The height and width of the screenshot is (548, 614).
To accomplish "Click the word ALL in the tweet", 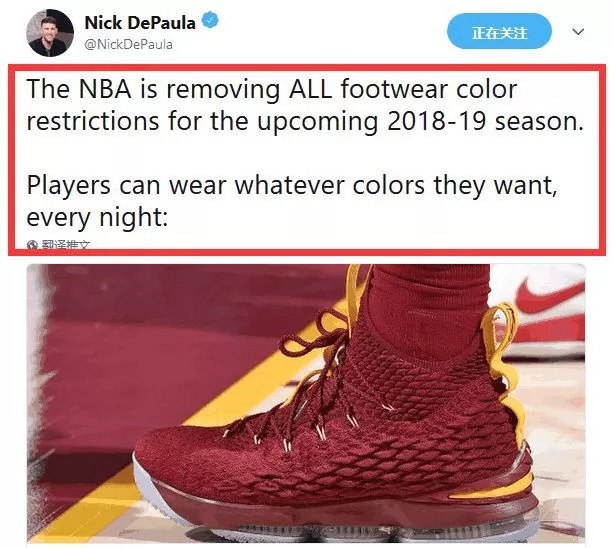I will [x=310, y=89].
